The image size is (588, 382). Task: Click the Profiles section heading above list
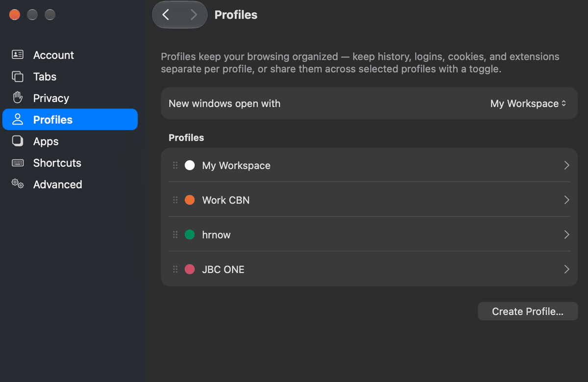(x=186, y=138)
